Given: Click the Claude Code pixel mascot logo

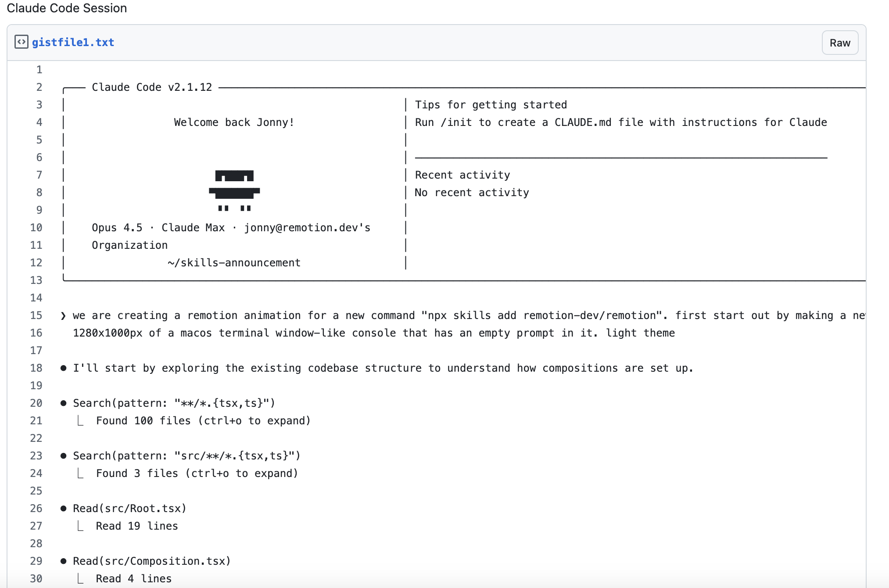Looking at the screenshot, I should [x=234, y=190].
